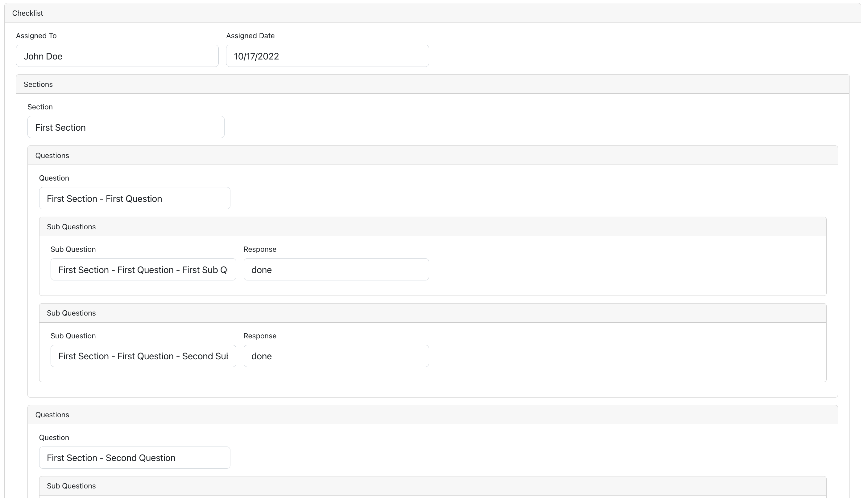Click the Response field of second sub question
868x498 pixels.
(336, 356)
